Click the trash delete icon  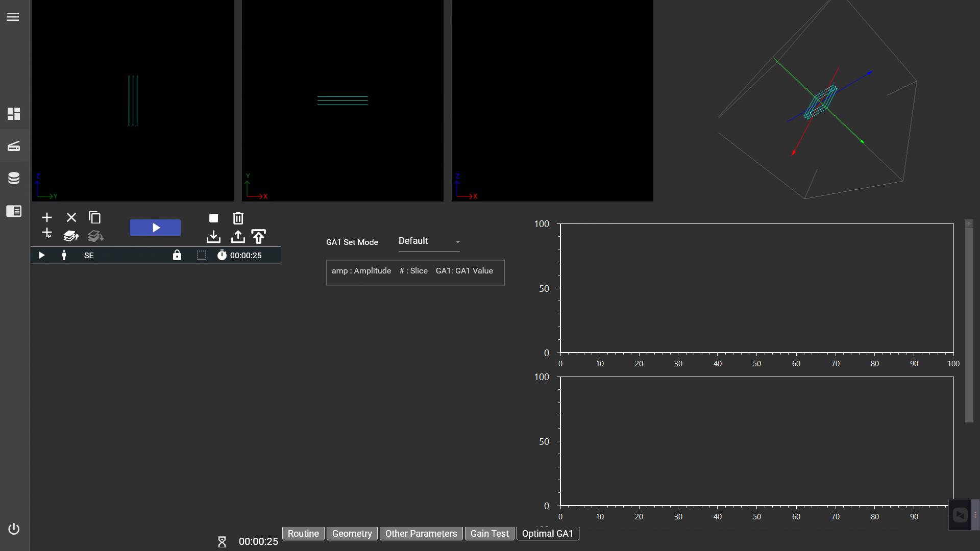(238, 218)
